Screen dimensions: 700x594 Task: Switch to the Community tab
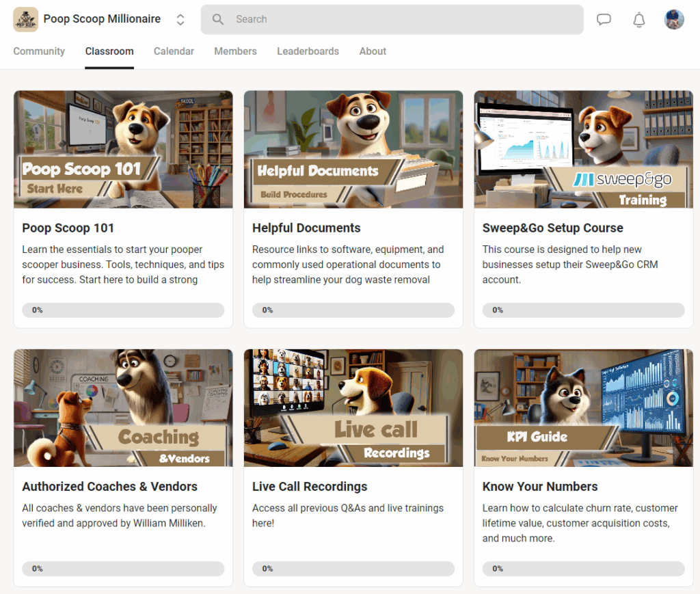pos(39,51)
